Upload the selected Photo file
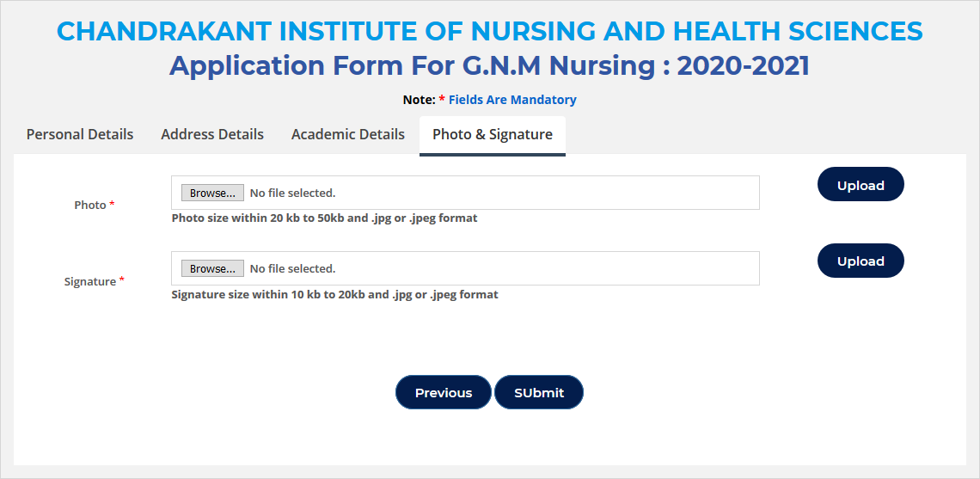 861,185
